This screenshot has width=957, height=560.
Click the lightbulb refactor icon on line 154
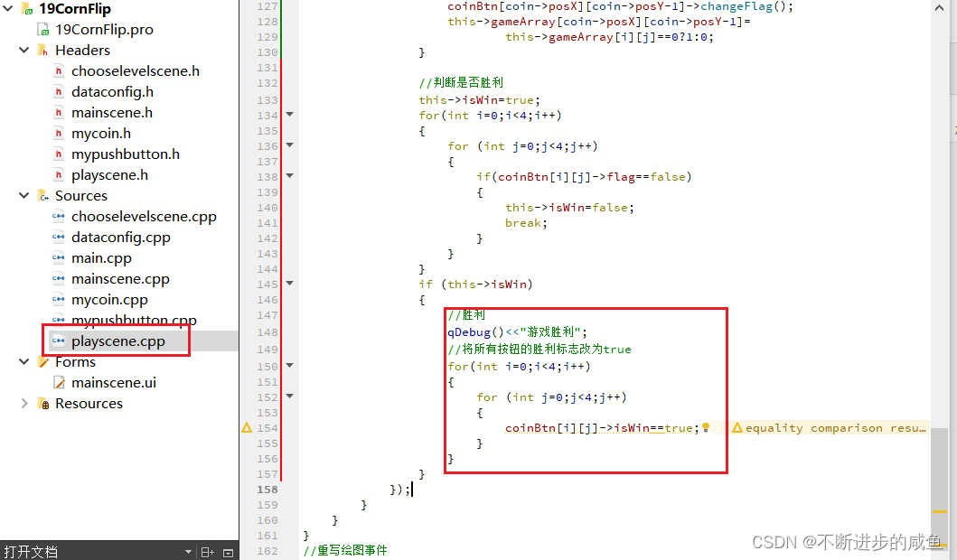[x=706, y=427]
